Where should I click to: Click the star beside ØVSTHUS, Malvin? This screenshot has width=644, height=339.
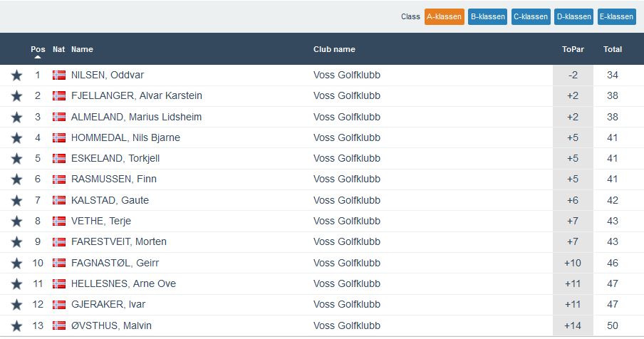(16, 326)
